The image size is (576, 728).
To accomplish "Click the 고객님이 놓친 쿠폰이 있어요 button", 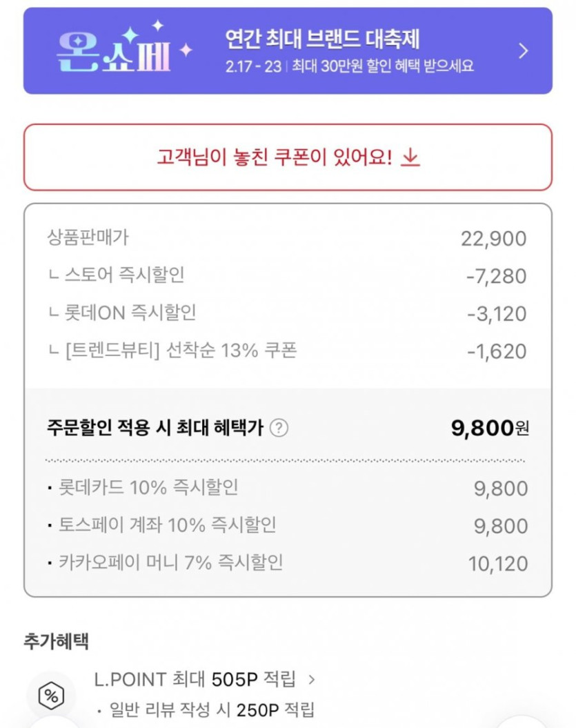I will [x=288, y=157].
